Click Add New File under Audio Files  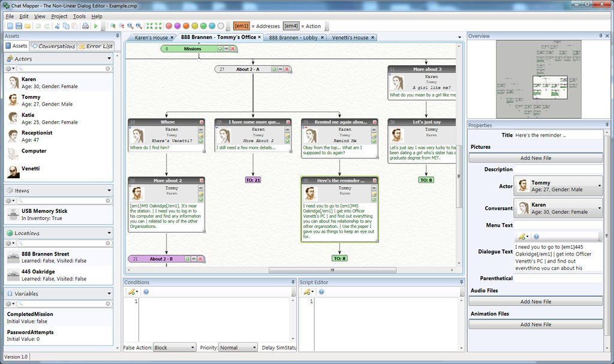[x=535, y=302]
